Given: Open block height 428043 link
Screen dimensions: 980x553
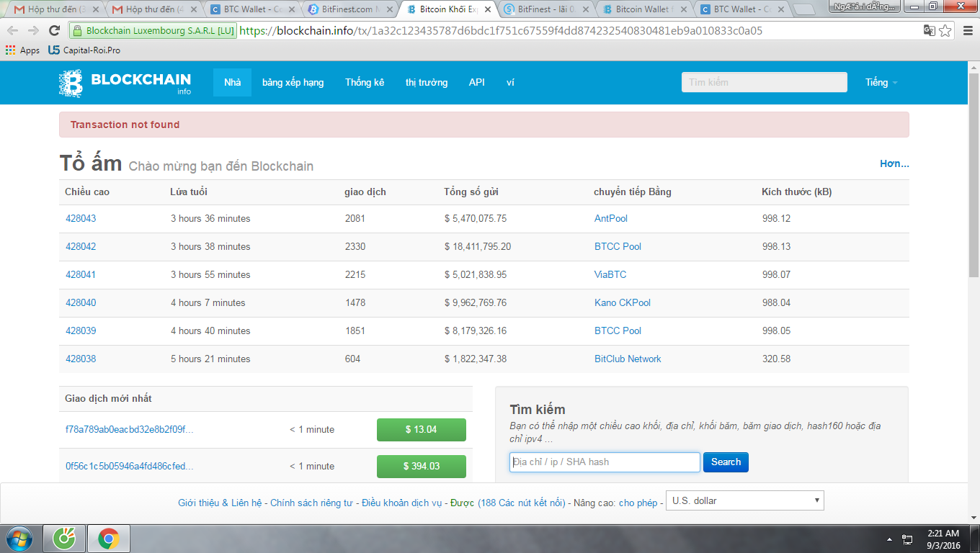Looking at the screenshot, I should 81,219.
